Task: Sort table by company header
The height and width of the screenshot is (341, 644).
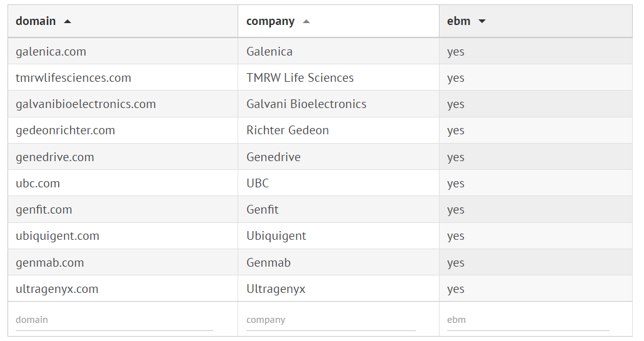Action: (x=270, y=21)
